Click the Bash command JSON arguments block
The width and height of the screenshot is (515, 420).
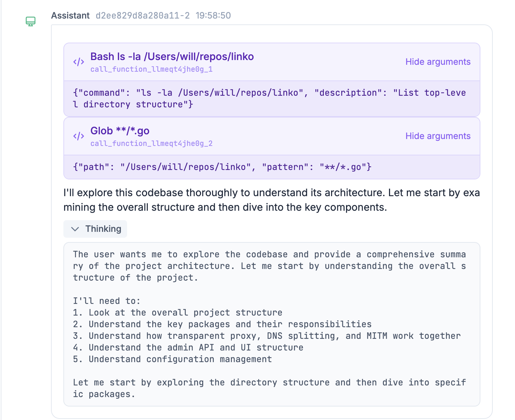269,99
